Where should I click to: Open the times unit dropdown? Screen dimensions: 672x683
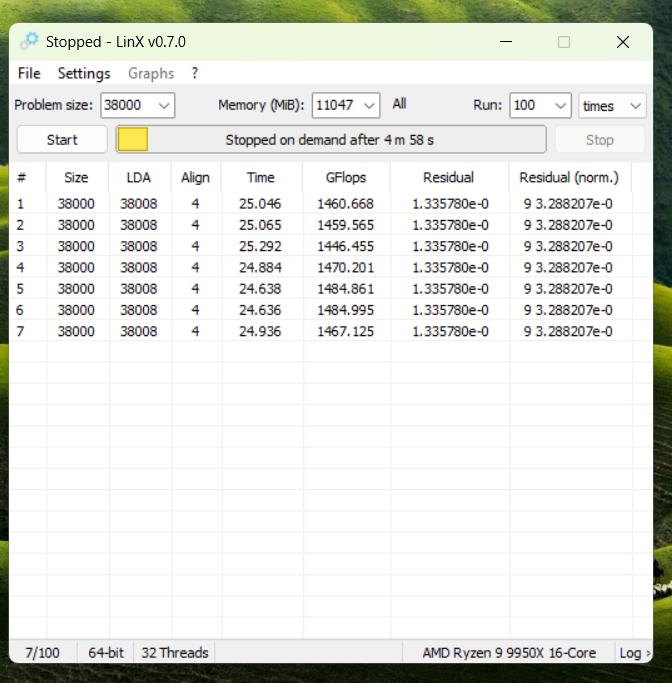coord(612,105)
